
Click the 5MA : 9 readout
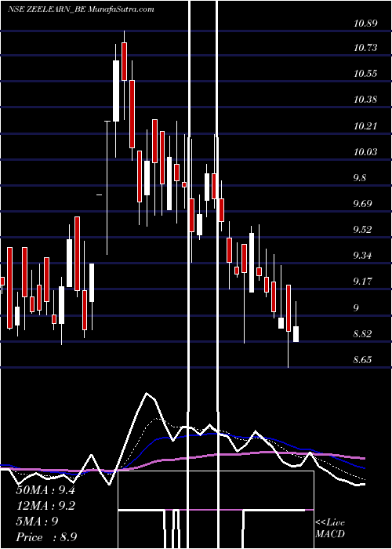(x=37, y=522)
